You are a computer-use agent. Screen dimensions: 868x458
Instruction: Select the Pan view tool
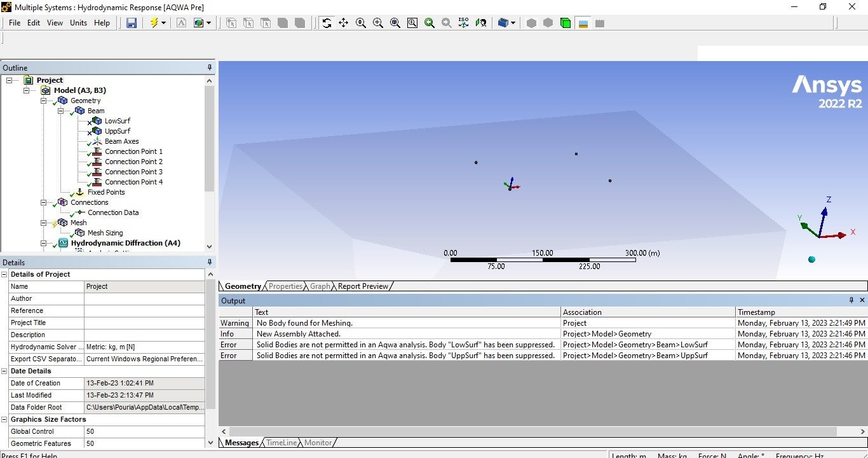point(344,23)
